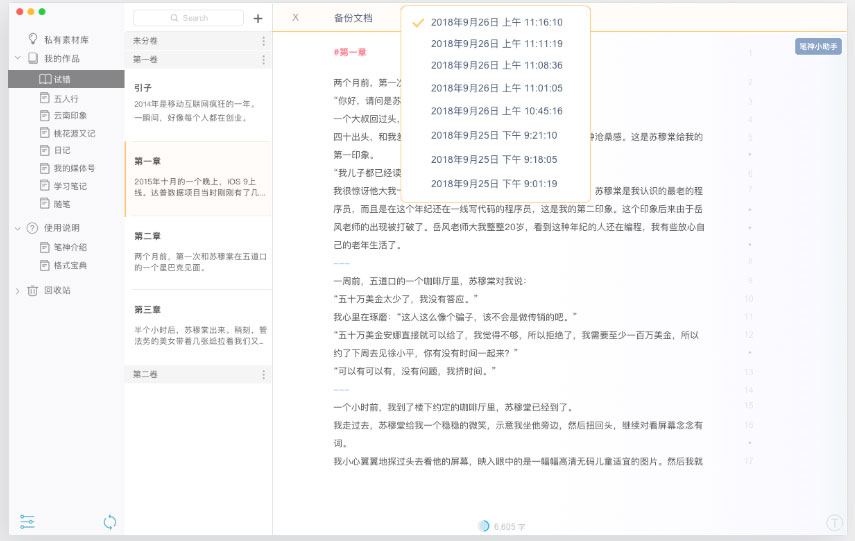Close the backup document view with X
This screenshot has height=541, width=855.
(x=295, y=17)
